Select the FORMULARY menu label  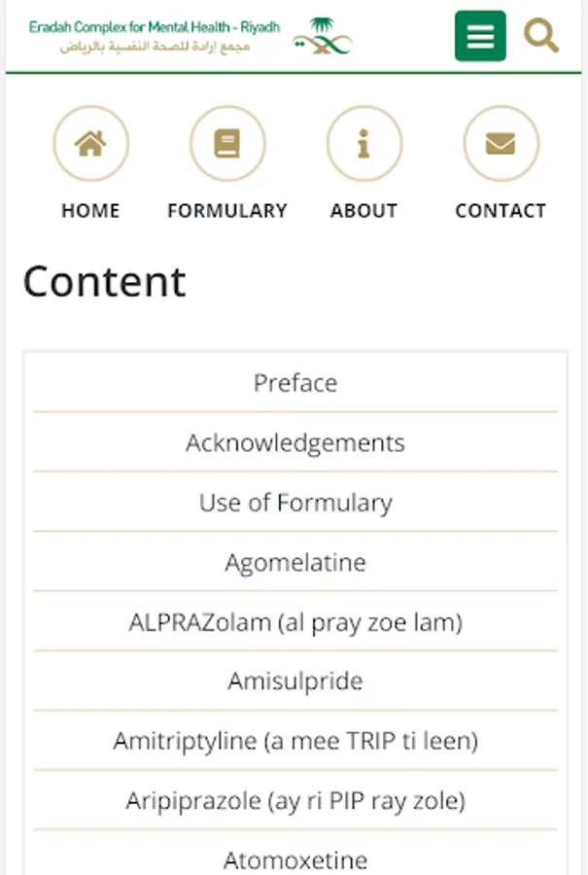[x=227, y=210]
